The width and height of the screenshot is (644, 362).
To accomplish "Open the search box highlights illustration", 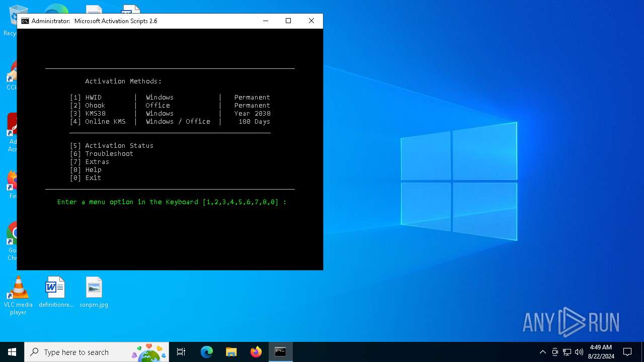I will [x=148, y=352].
